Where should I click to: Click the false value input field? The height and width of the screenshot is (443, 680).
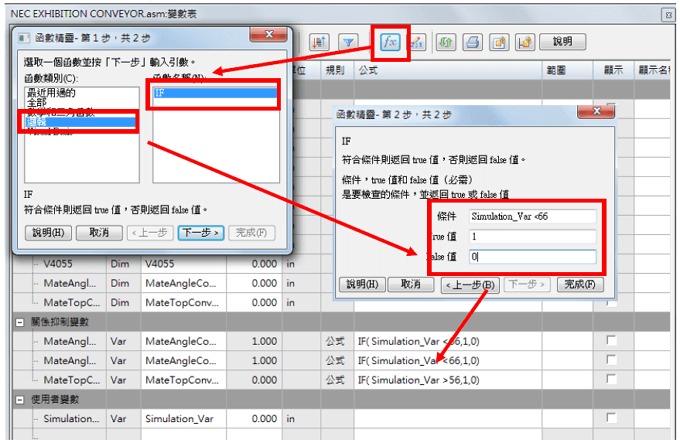[x=532, y=257]
